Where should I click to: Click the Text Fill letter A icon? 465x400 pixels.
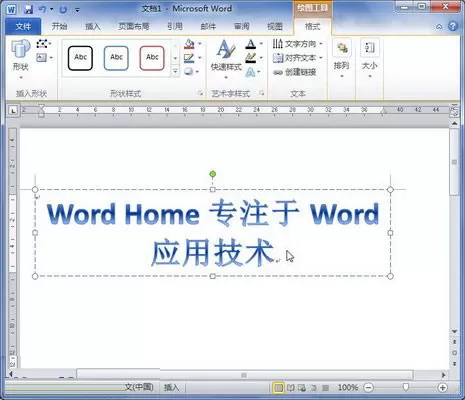tap(251, 44)
